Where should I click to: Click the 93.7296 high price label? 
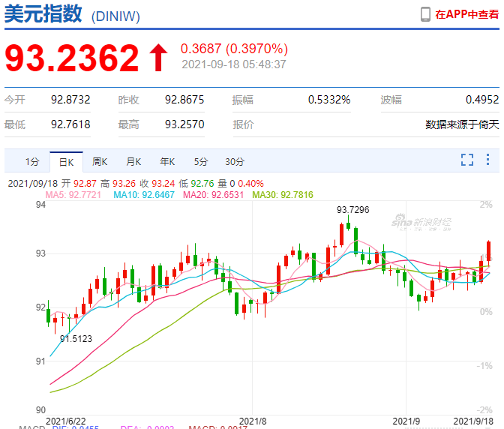click(x=353, y=210)
